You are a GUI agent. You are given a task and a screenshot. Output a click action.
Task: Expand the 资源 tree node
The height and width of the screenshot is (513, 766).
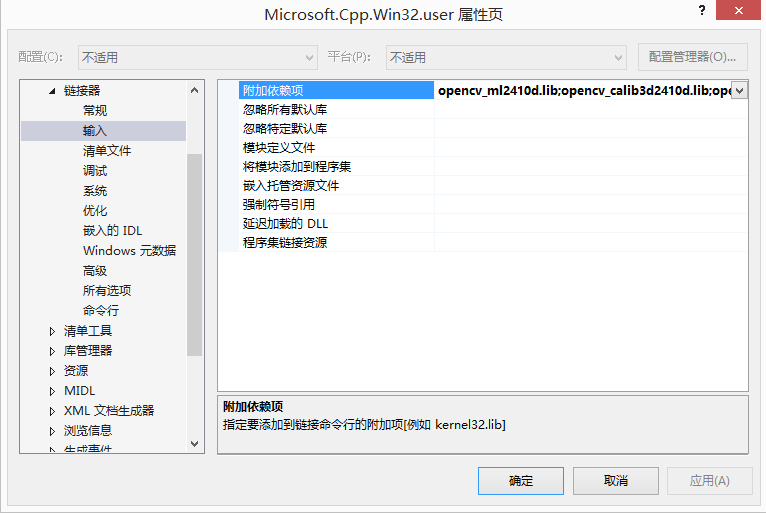pos(52,371)
